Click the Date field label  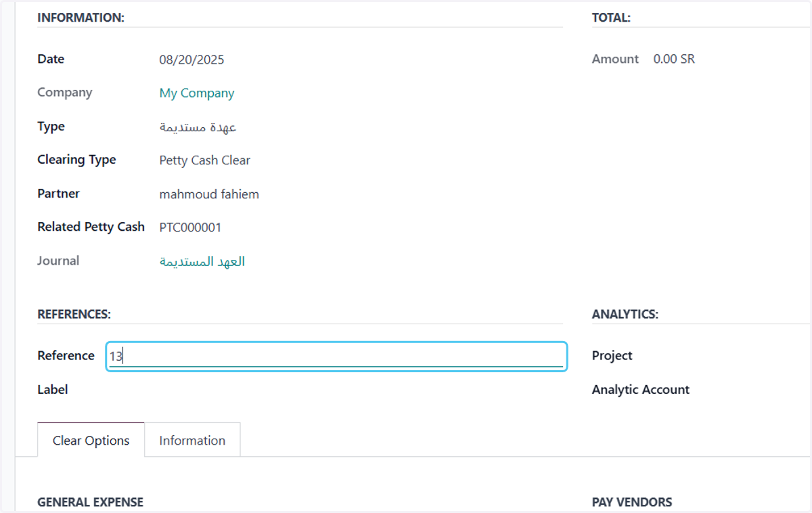point(51,59)
